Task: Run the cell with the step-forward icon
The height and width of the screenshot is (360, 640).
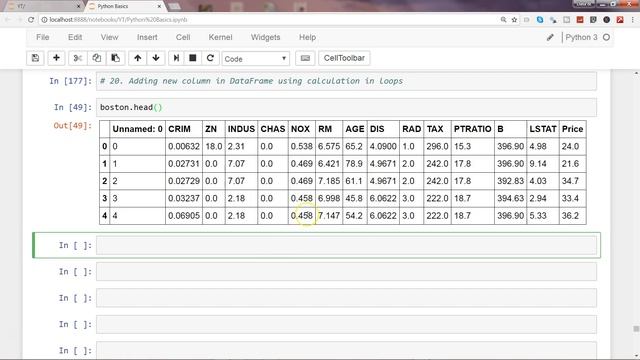Action: (176, 58)
